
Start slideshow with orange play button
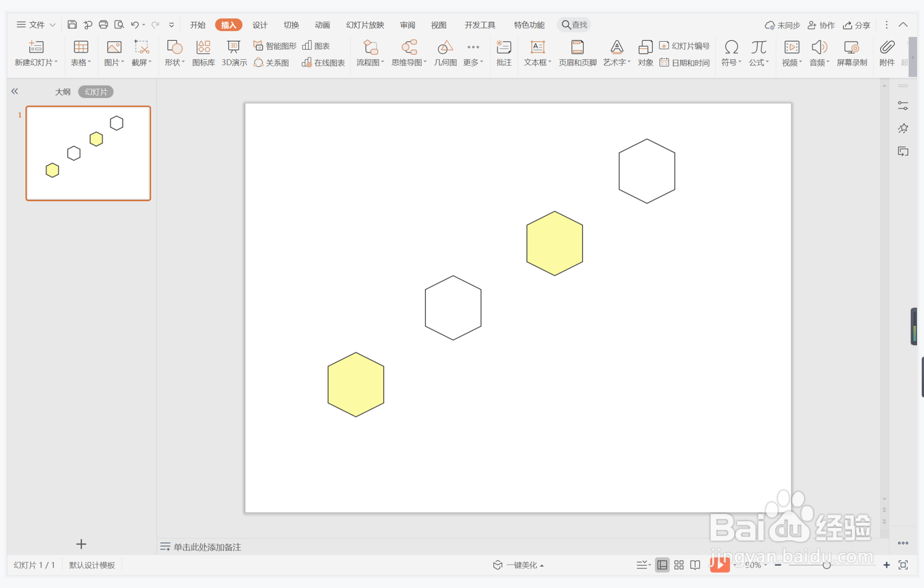(x=720, y=564)
